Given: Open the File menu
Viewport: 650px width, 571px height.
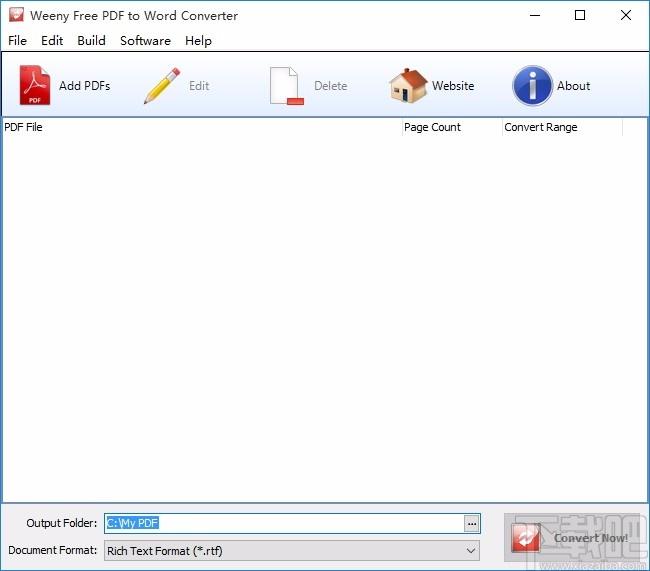Looking at the screenshot, I should pyautogui.click(x=17, y=41).
